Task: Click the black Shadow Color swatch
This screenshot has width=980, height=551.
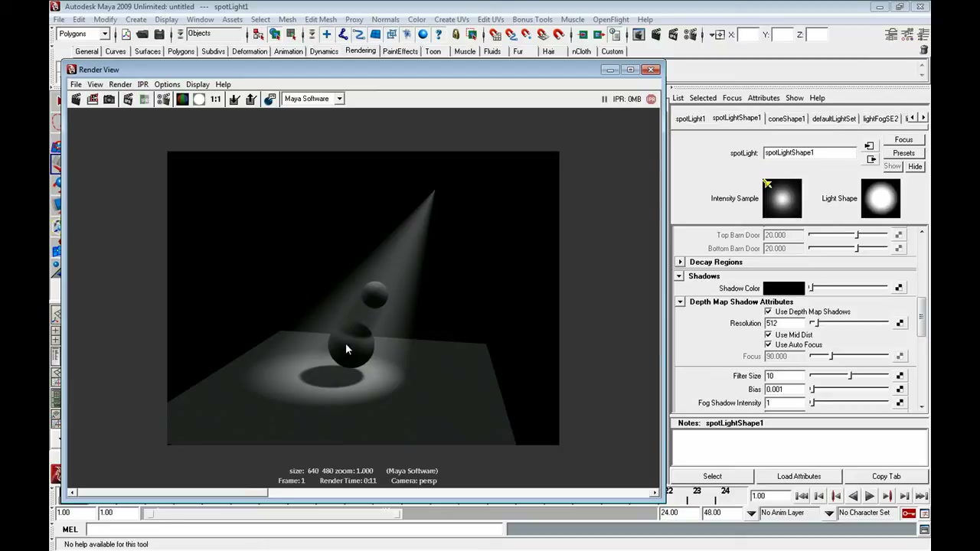Action: [x=784, y=289]
